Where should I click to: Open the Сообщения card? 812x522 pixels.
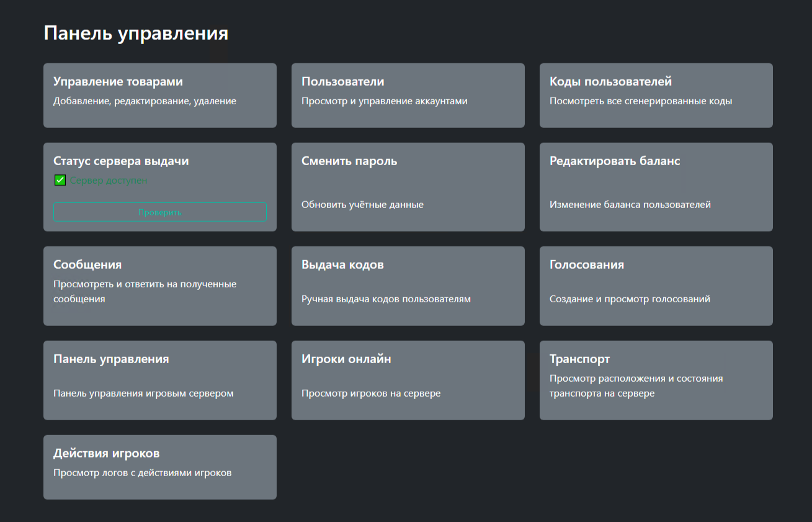coord(159,286)
